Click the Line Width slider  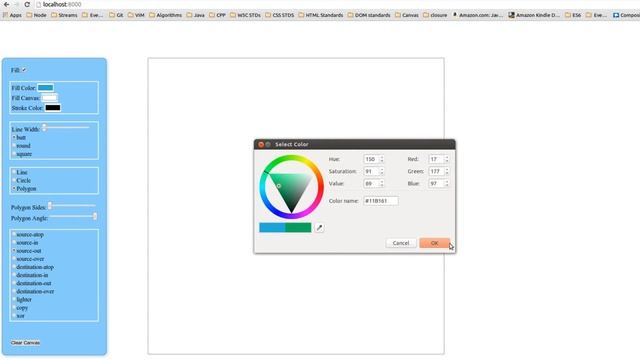pos(65,127)
